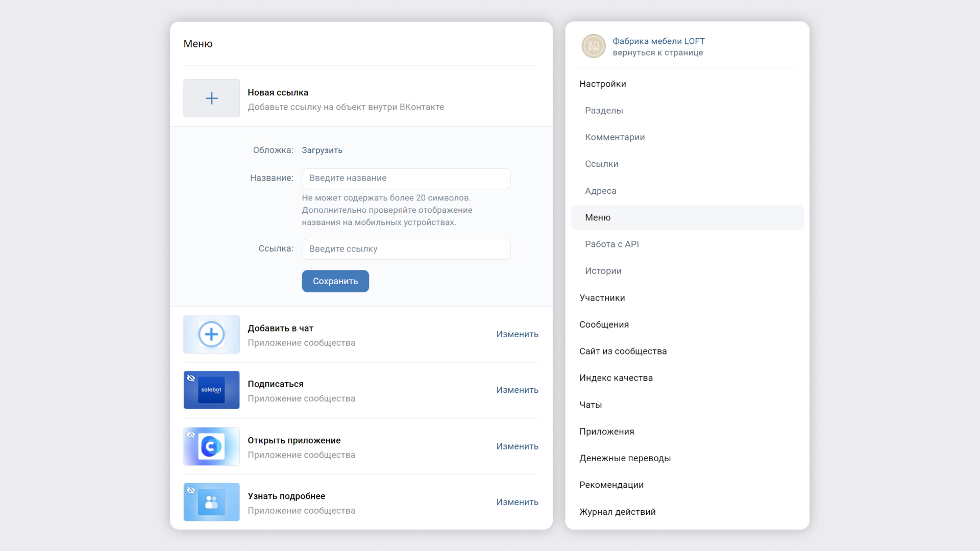Image resolution: width=980 pixels, height=551 pixels.
Task: Toggle hidden-eye icon on Открыть приложение item
Action: click(191, 435)
